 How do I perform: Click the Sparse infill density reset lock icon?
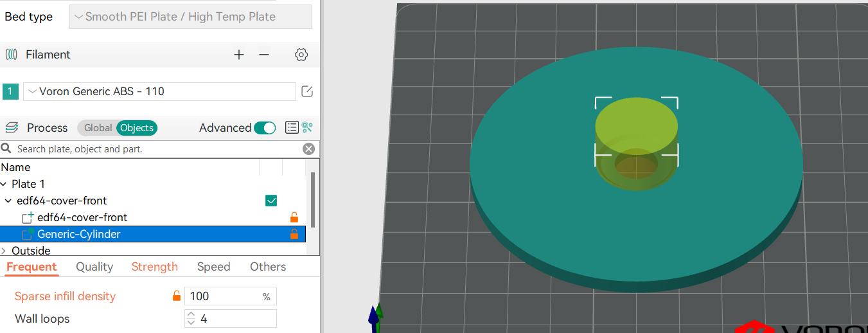point(177,296)
